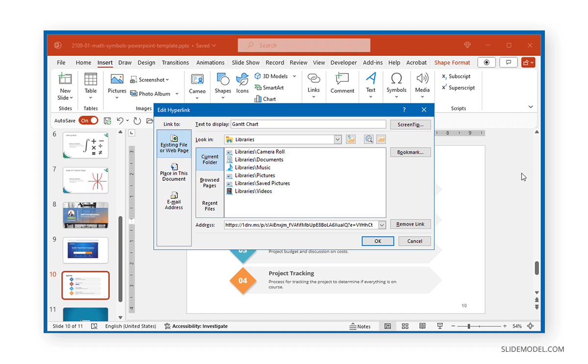Switch to the Home tab
Image resolution: width=588 pixels, height=364 pixels.
pos(83,63)
